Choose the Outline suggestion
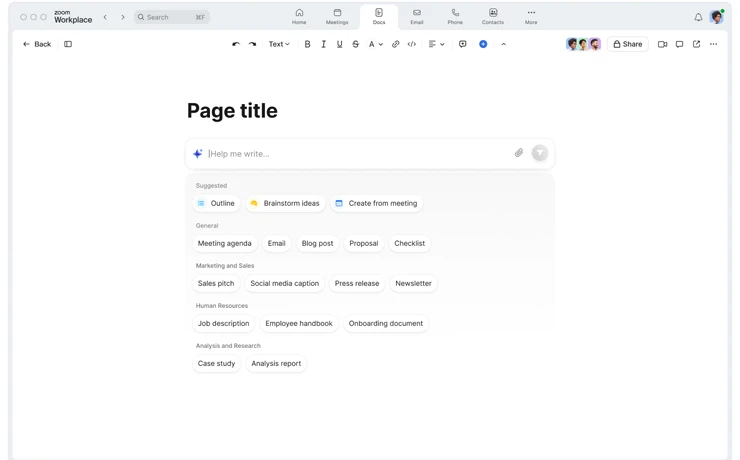The image size is (740, 460). [x=217, y=203]
